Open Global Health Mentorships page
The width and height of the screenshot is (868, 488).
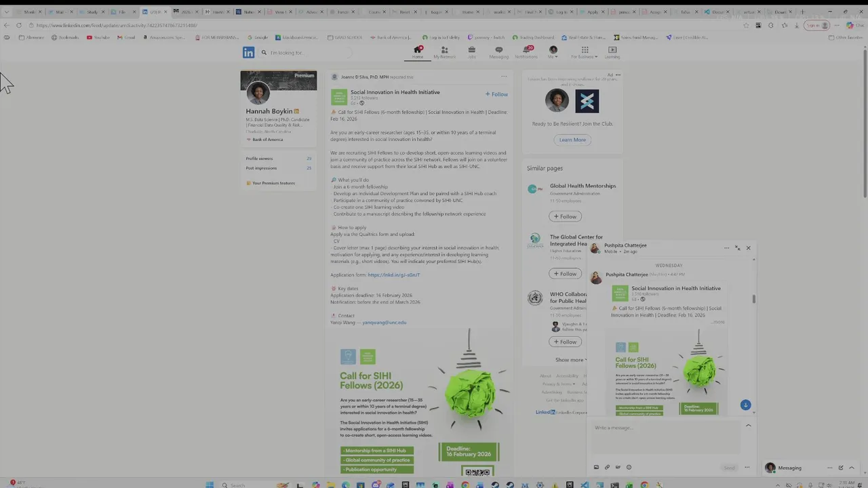tap(583, 186)
